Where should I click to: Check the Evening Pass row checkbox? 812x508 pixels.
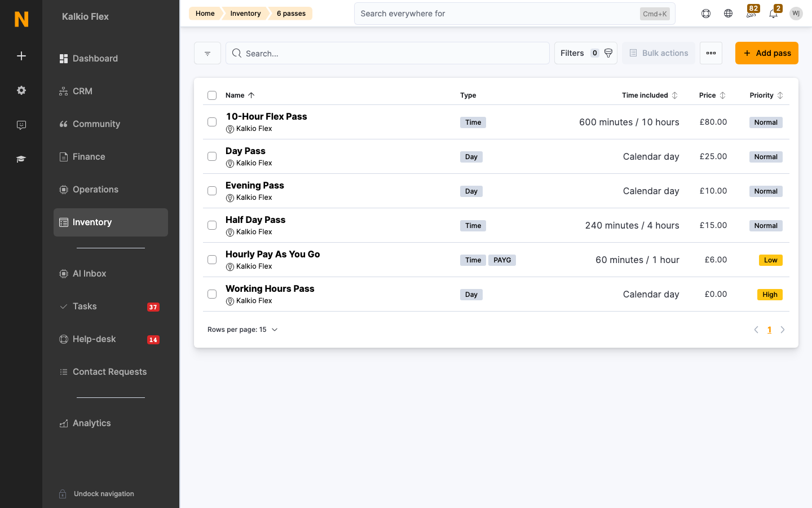[212, 191]
